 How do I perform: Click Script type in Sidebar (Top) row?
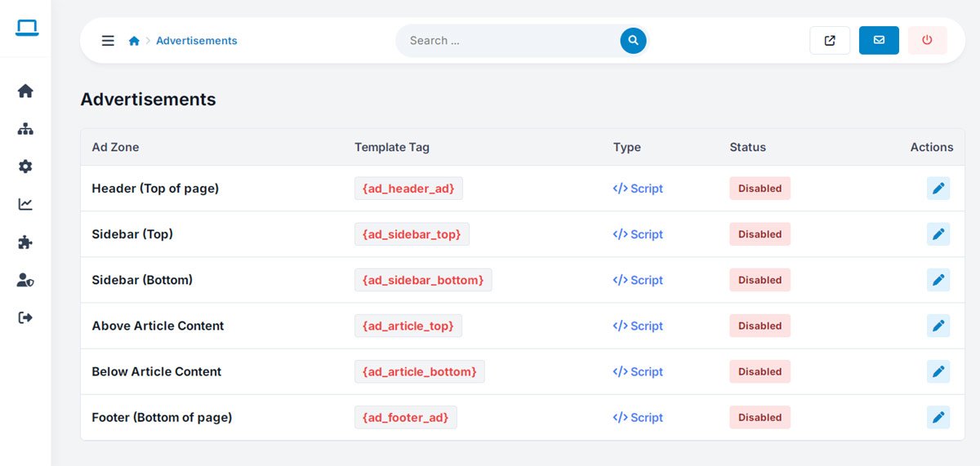(638, 234)
